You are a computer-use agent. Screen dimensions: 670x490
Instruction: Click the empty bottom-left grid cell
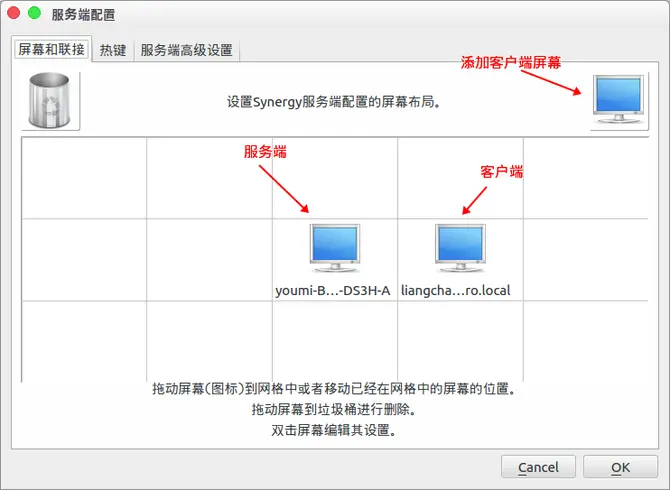(x=84, y=341)
